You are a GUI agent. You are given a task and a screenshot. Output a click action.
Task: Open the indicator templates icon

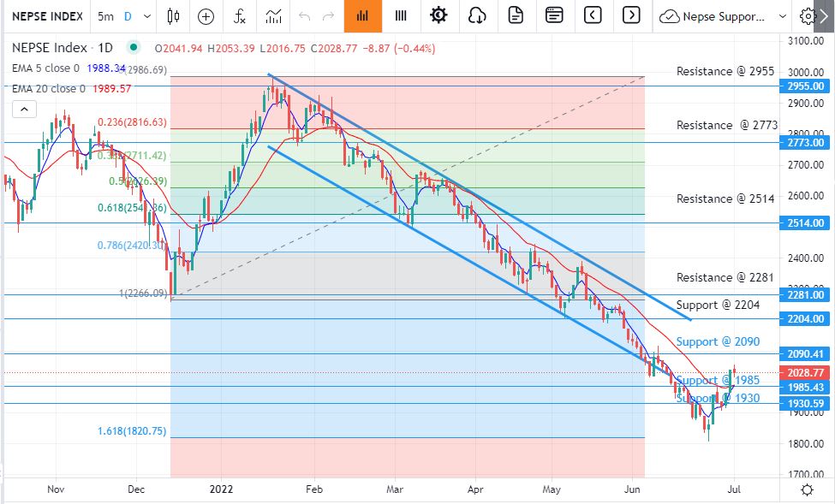(271, 15)
